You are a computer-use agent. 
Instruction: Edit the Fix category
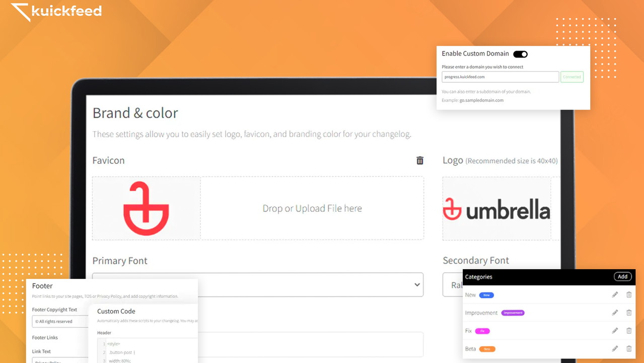click(615, 331)
